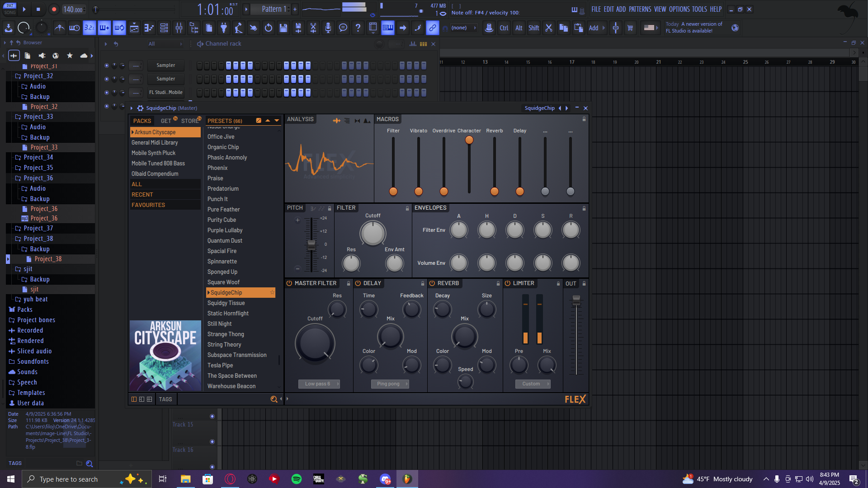Toggle the Reverb effect power button
This screenshot has height=488, width=868.
pos(432,283)
